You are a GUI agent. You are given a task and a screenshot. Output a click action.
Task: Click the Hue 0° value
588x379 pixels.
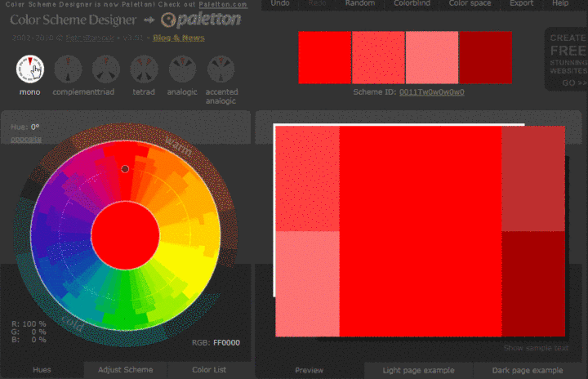pyautogui.click(x=35, y=127)
